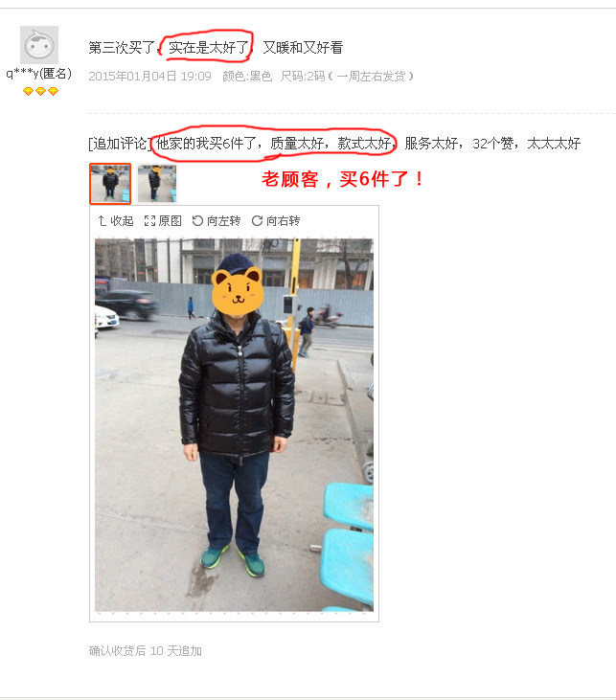Screen dimensions: 616x700
Task: Click the 向右转 rotate-right icon
Action: pos(257,220)
